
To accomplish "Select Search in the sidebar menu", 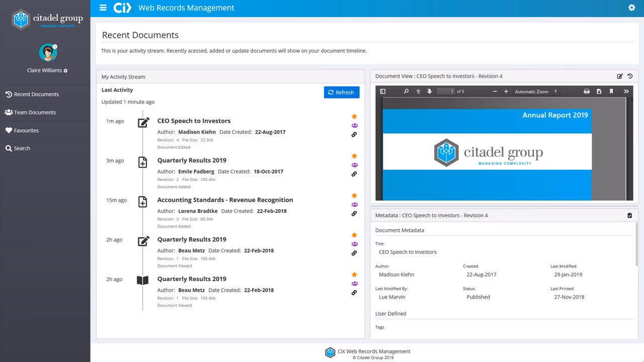I will click(45, 148).
